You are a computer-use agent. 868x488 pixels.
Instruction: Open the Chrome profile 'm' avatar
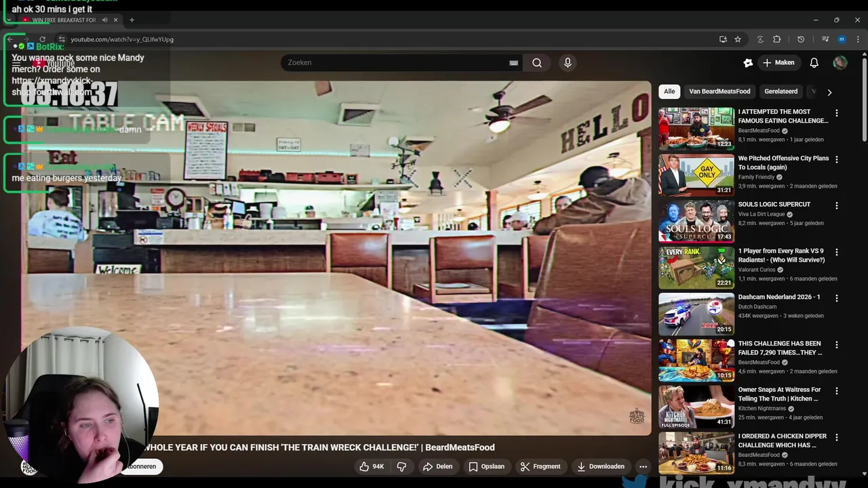pyautogui.click(x=842, y=39)
